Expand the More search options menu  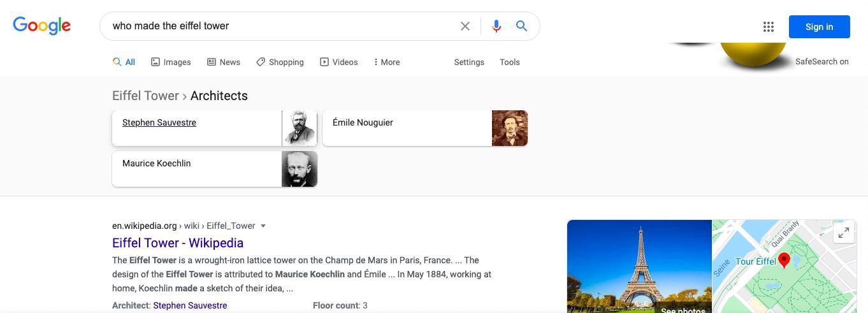(x=387, y=62)
